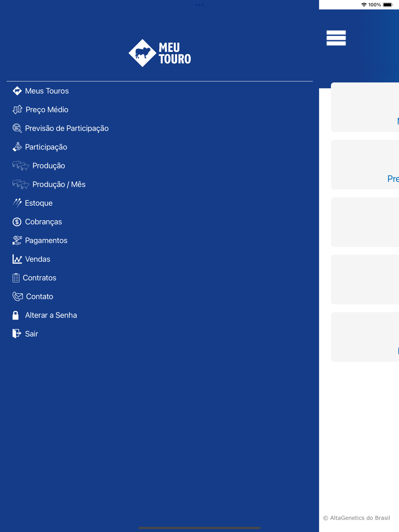Toggle the hamburger menu button
399x532 pixels.
[x=336, y=38]
